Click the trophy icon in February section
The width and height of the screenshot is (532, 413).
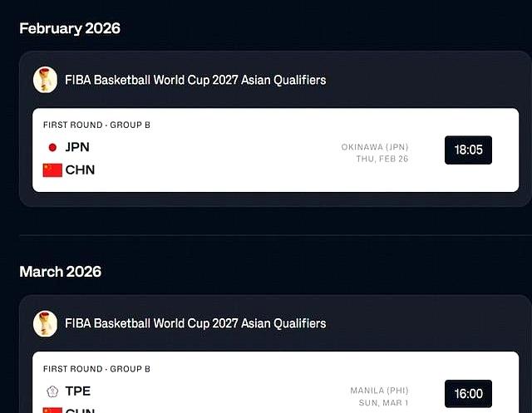(45, 80)
